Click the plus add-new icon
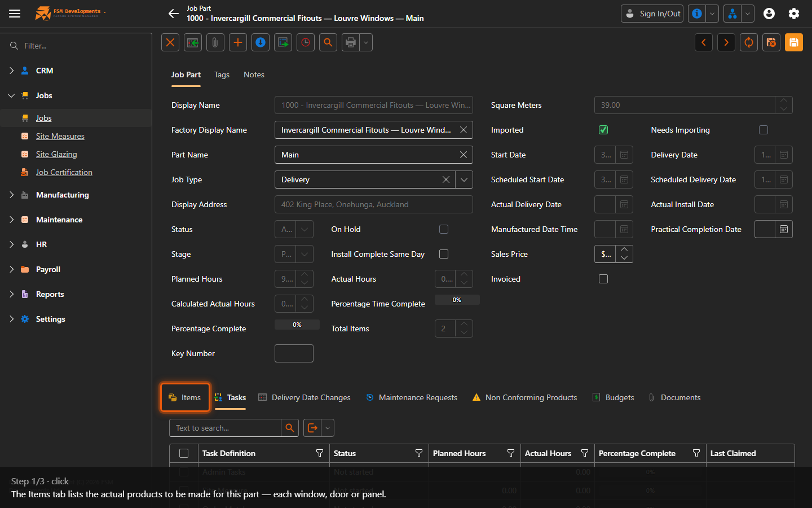The height and width of the screenshot is (508, 812). tap(238, 42)
